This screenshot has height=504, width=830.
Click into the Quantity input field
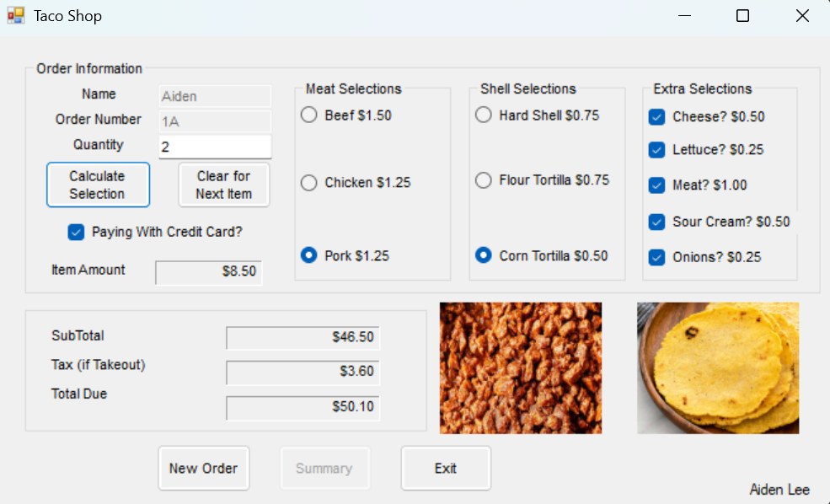[x=215, y=147]
